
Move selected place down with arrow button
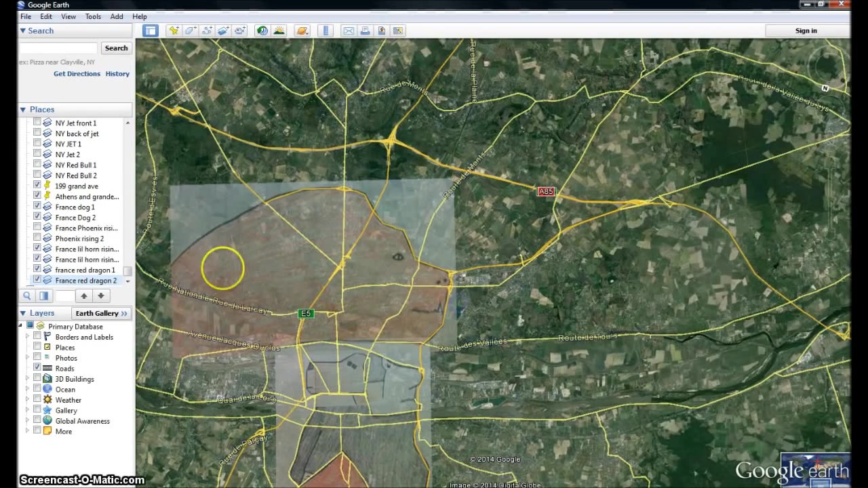pyautogui.click(x=100, y=296)
